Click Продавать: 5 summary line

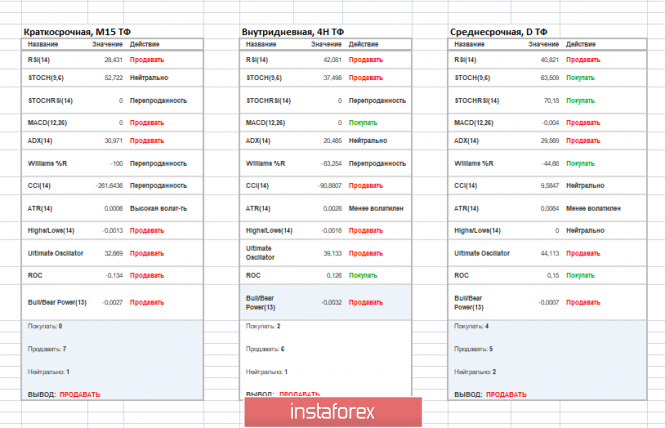click(x=473, y=349)
